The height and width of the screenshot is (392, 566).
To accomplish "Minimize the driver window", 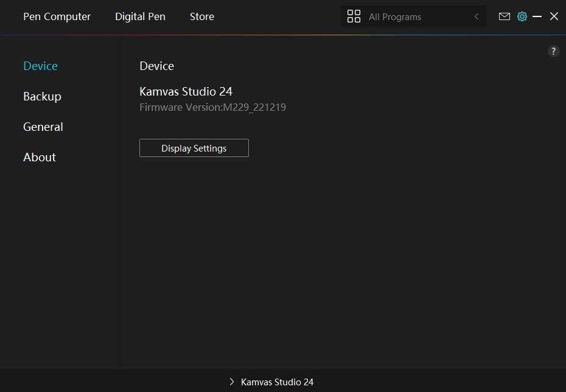I will tap(537, 16).
